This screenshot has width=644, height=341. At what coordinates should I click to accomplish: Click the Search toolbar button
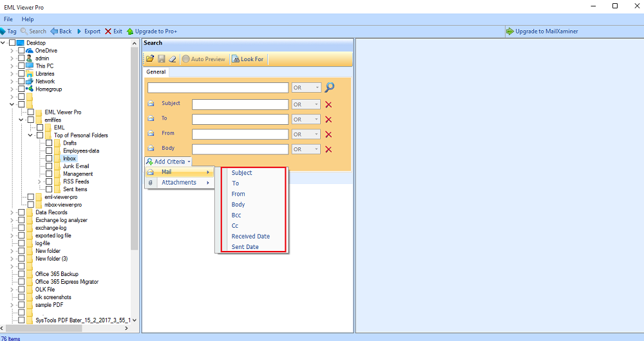point(33,31)
